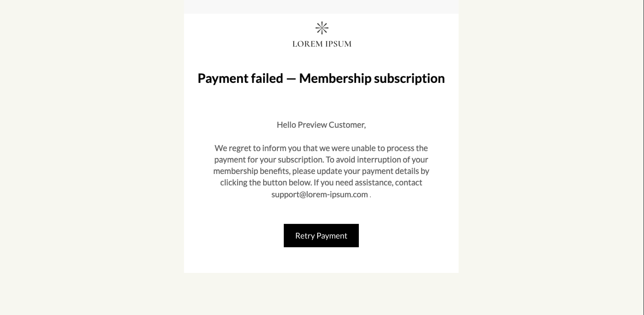Click "Membership subscription" in the heading
Viewport: 644px width, 315px height.
372,79
